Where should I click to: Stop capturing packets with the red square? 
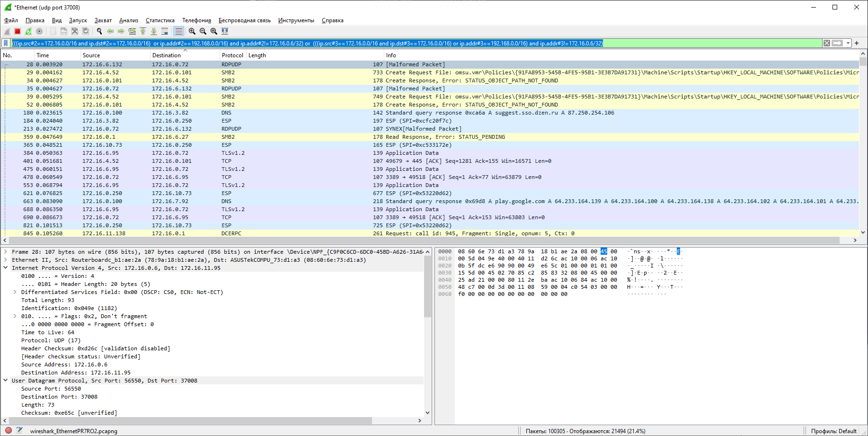pos(18,31)
